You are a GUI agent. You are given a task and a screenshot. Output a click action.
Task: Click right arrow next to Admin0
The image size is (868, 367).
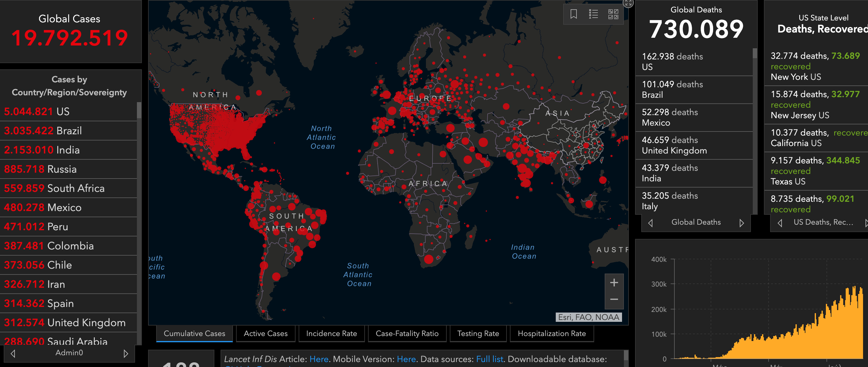click(126, 353)
